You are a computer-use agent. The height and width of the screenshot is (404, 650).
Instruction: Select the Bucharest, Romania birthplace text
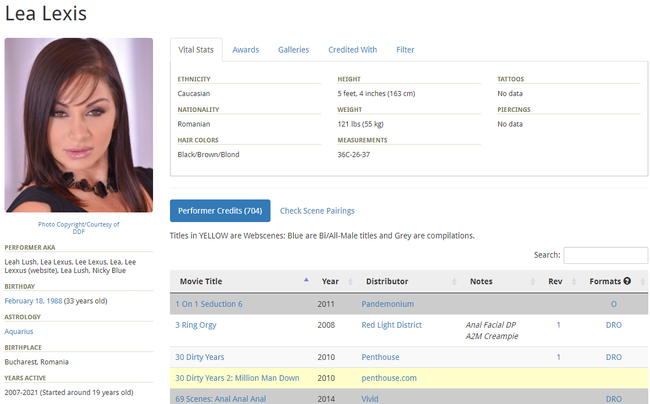(x=36, y=362)
